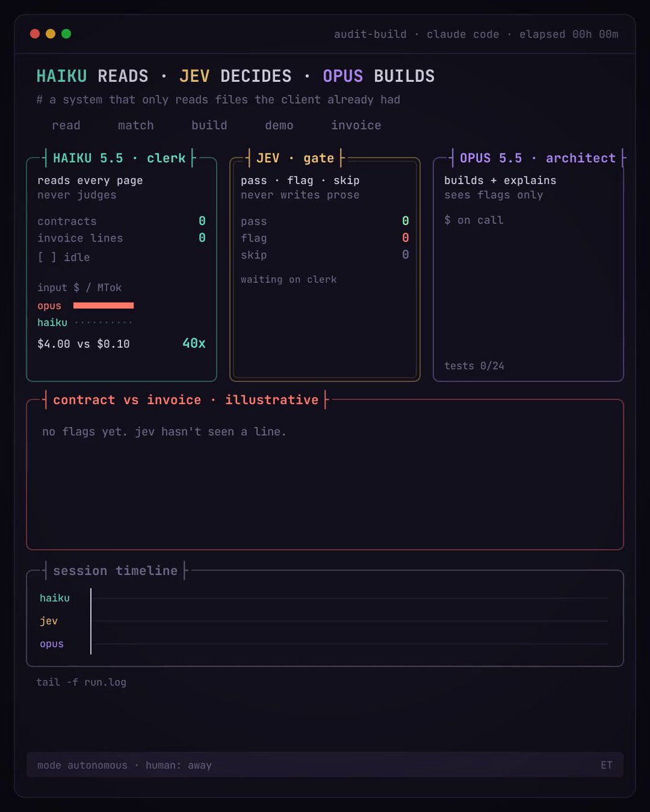Viewport: 650px width, 812px height.
Task: Go to the demo tab
Action: (x=279, y=125)
